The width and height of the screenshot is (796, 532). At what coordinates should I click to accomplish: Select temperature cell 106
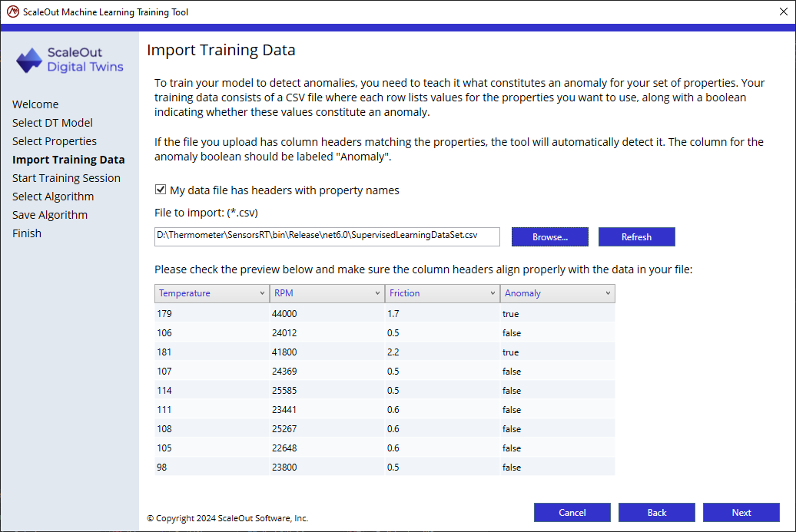(x=212, y=332)
